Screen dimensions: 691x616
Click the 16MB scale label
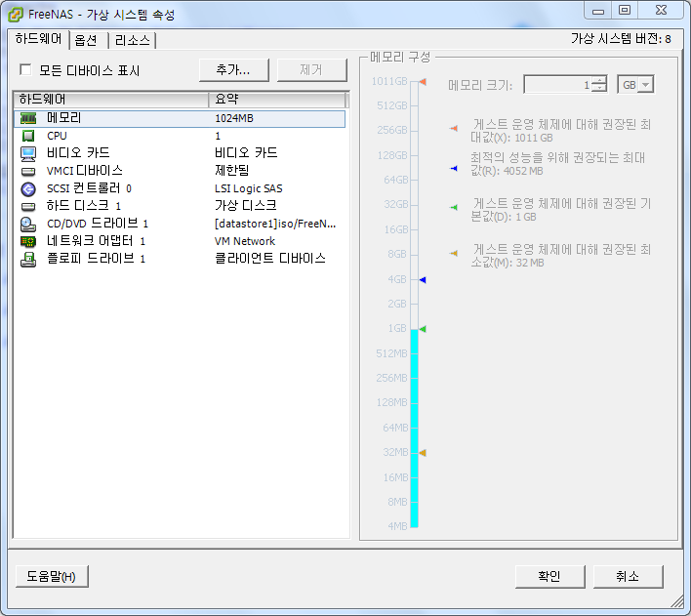pyautogui.click(x=395, y=477)
